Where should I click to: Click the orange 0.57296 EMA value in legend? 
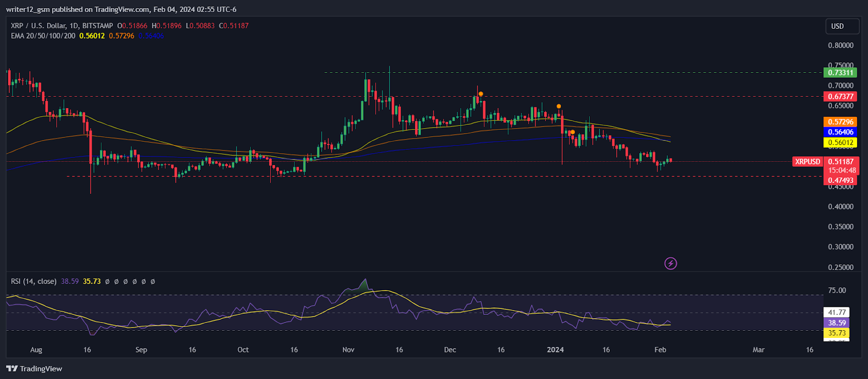(x=122, y=36)
